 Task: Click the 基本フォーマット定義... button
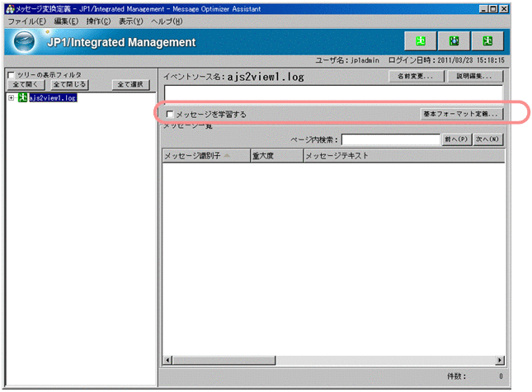click(x=461, y=113)
